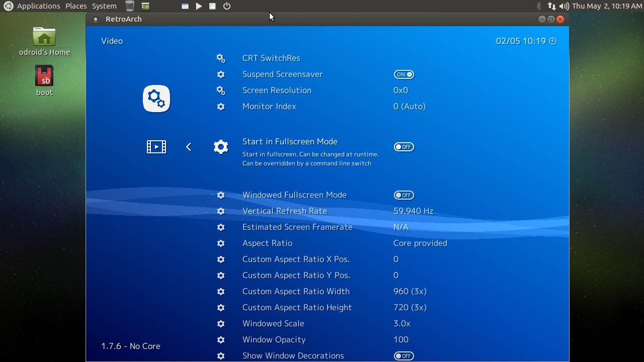Screen dimensions: 644x362
Task: Open the Aspect Ratio option list
Action: 420,243
